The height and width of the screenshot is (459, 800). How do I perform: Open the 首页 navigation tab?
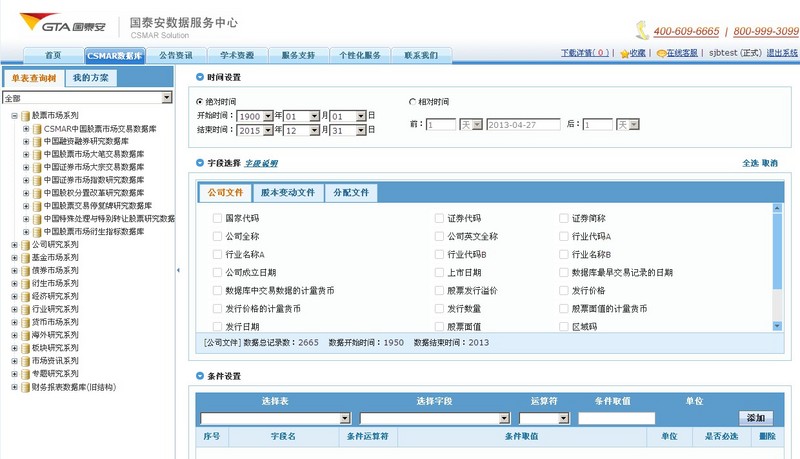click(x=53, y=55)
